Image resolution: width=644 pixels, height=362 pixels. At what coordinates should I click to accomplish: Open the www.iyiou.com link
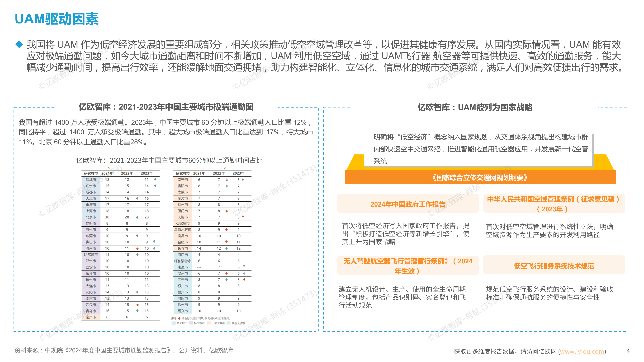tap(582, 351)
